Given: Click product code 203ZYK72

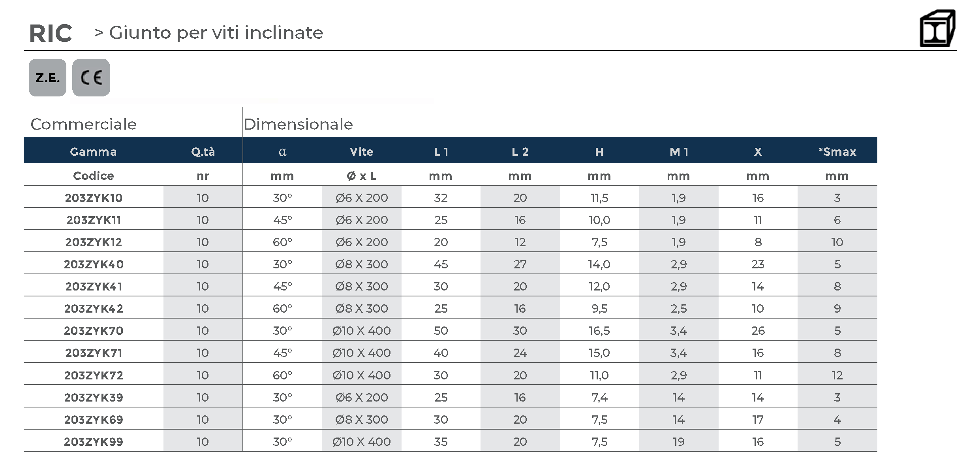Looking at the screenshot, I should point(94,375).
